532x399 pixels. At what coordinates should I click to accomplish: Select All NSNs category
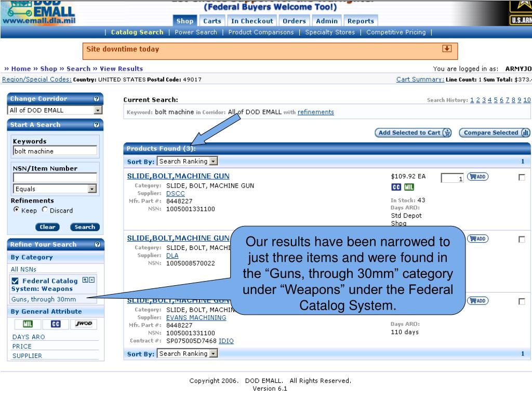pyautogui.click(x=23, y=270)
